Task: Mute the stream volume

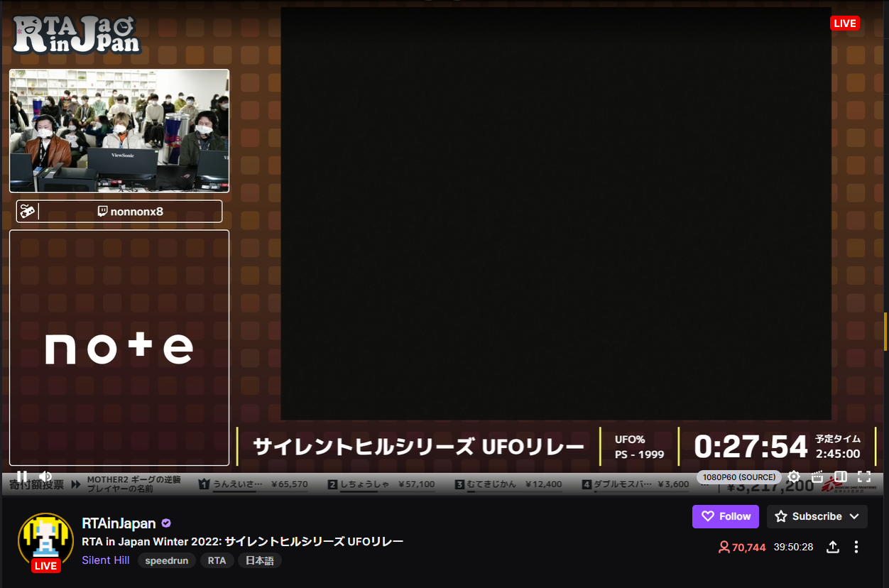Action: (x=45, y=477)
